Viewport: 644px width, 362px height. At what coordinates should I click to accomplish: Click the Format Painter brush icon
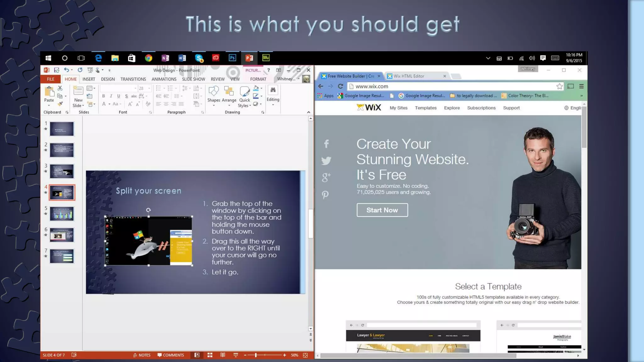(x=60, y=104)
